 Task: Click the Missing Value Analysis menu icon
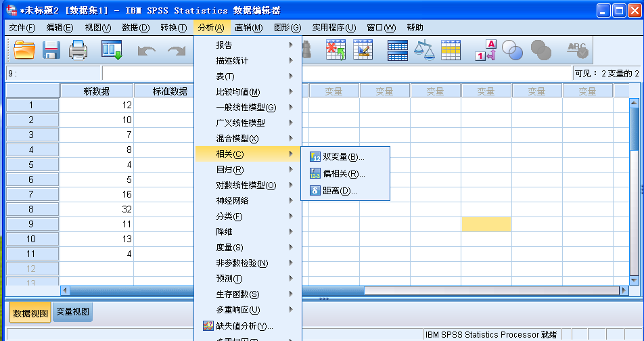coord(208,326)
